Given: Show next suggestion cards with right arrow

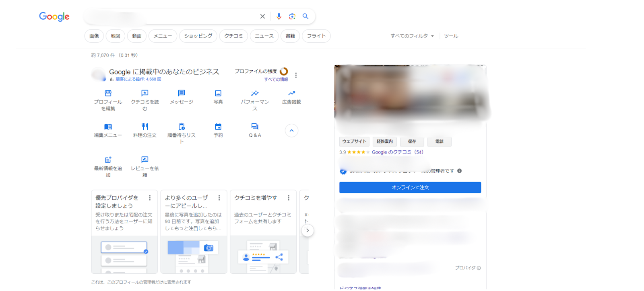Looking at the screenshot, I should click(x=308, y=230).
